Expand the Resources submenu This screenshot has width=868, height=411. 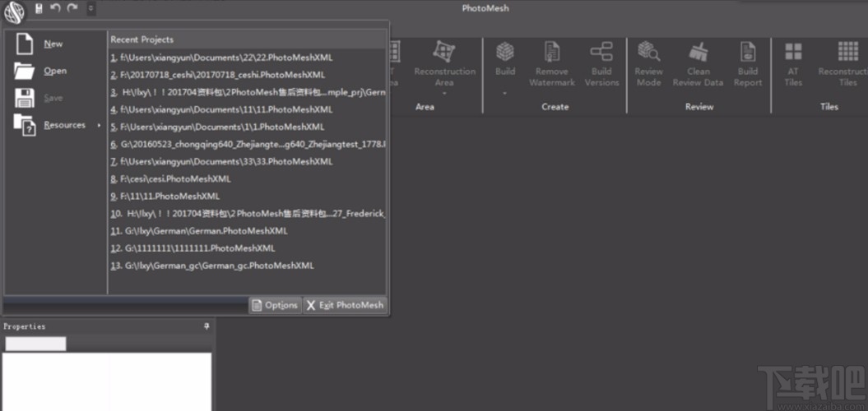(64, 125)
